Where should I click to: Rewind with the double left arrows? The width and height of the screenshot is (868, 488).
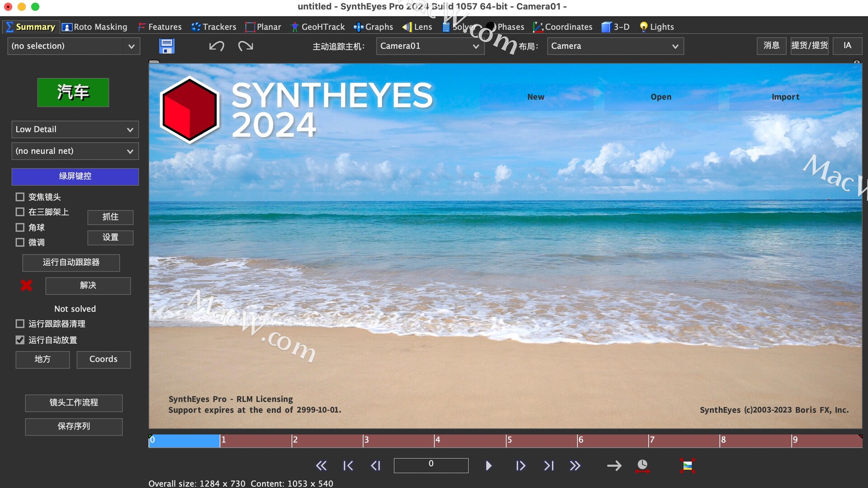pyautogui.click(x=321, y=465)
